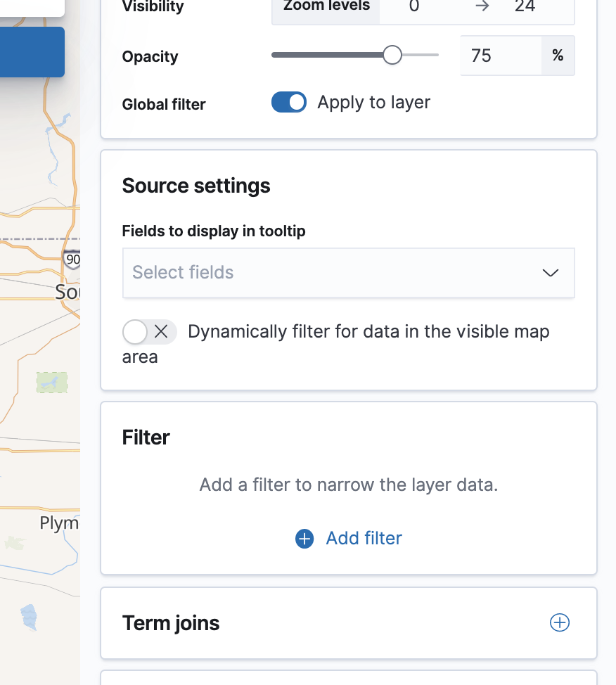Click the plus circle icon beside Add filter
This screenshot has width=616, height=685.
point(304,539)
